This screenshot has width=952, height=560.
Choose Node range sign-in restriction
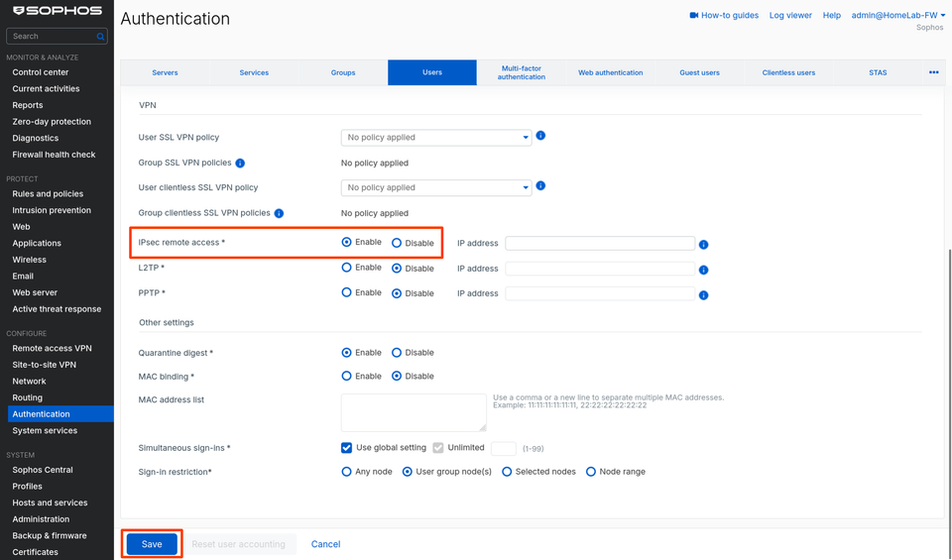pyautogui.click(x=591, y=472)
